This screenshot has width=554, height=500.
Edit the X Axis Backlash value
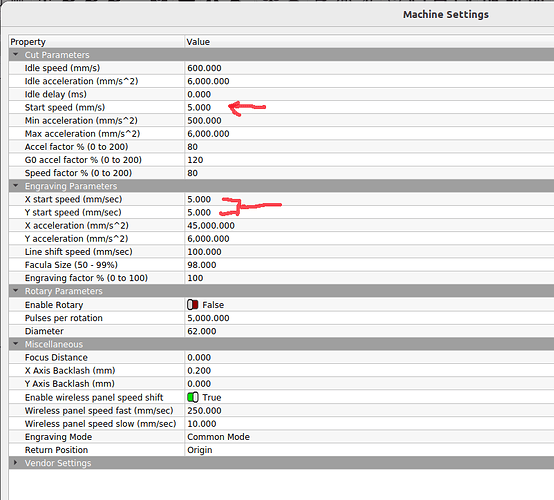pos(369,370)
